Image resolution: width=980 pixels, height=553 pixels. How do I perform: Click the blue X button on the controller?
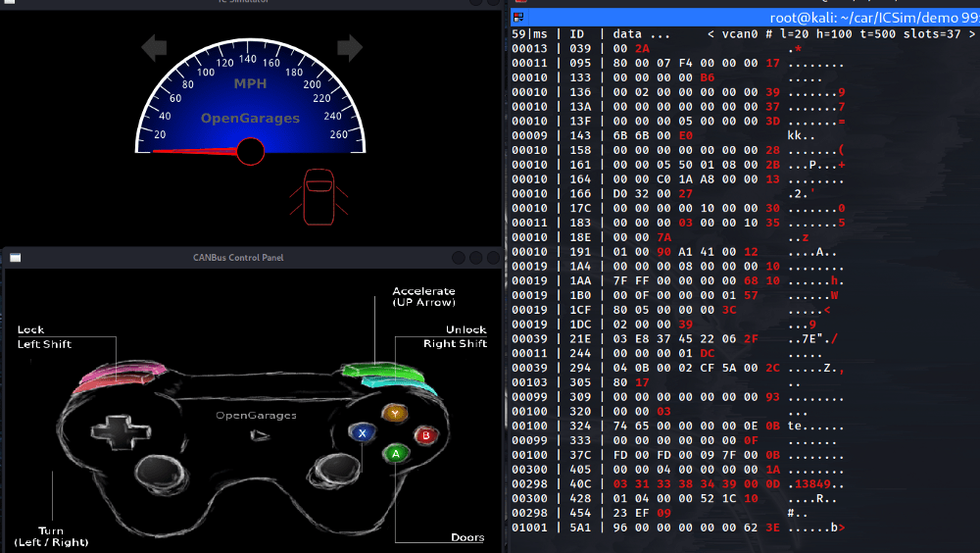362,433
